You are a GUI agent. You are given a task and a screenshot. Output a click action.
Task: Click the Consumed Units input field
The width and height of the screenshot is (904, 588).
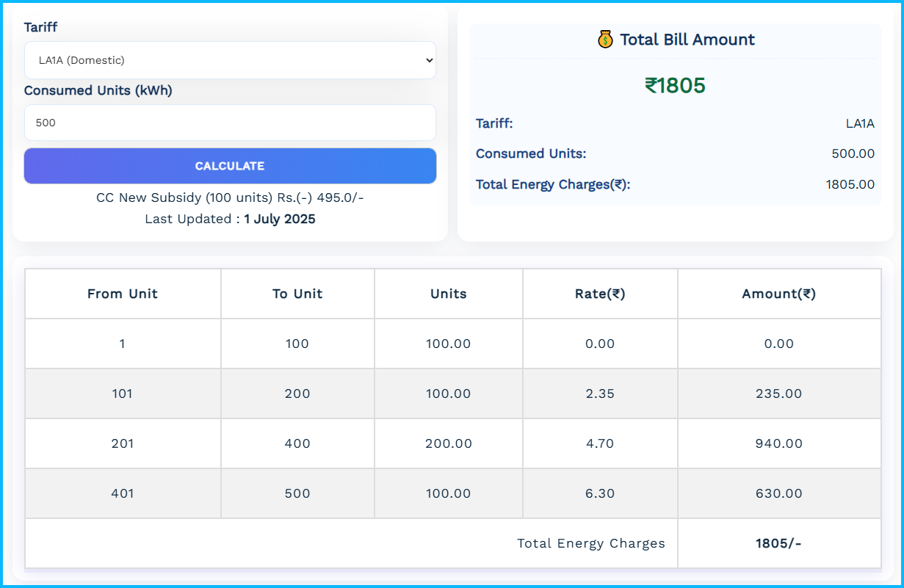[230, 123]
